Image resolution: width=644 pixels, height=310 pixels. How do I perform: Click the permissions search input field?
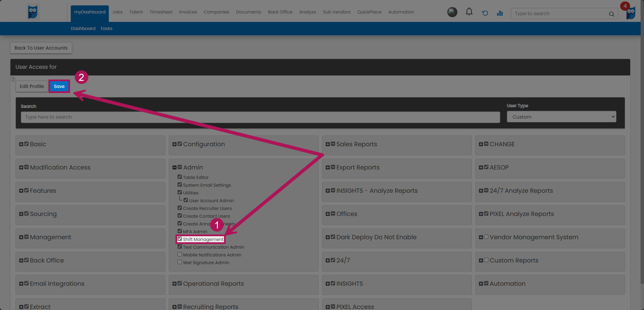tap(260, 117)
